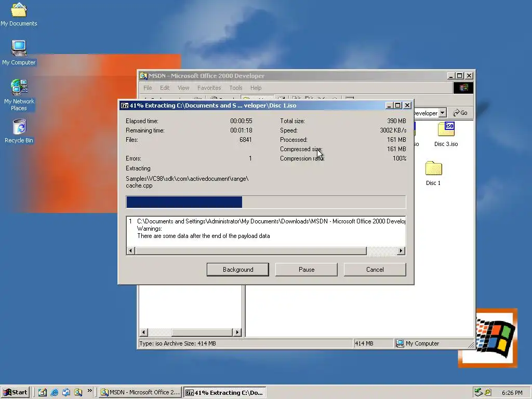Open the Tools menu in Explorer
The height and width of the screenshot is (399, 532).
pos(236,88)
